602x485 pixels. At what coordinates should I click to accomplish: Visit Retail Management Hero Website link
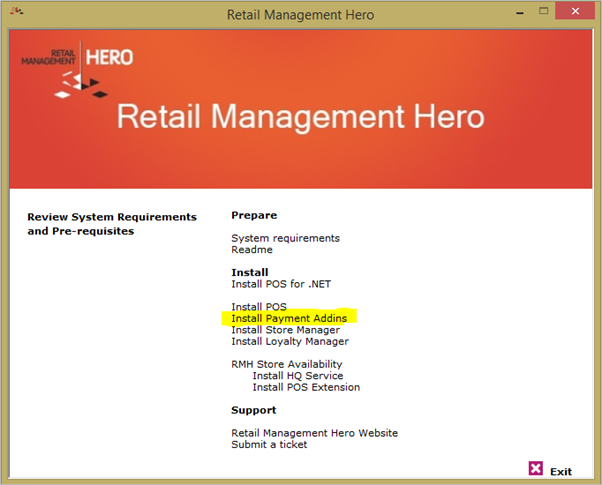pos(314,433)
